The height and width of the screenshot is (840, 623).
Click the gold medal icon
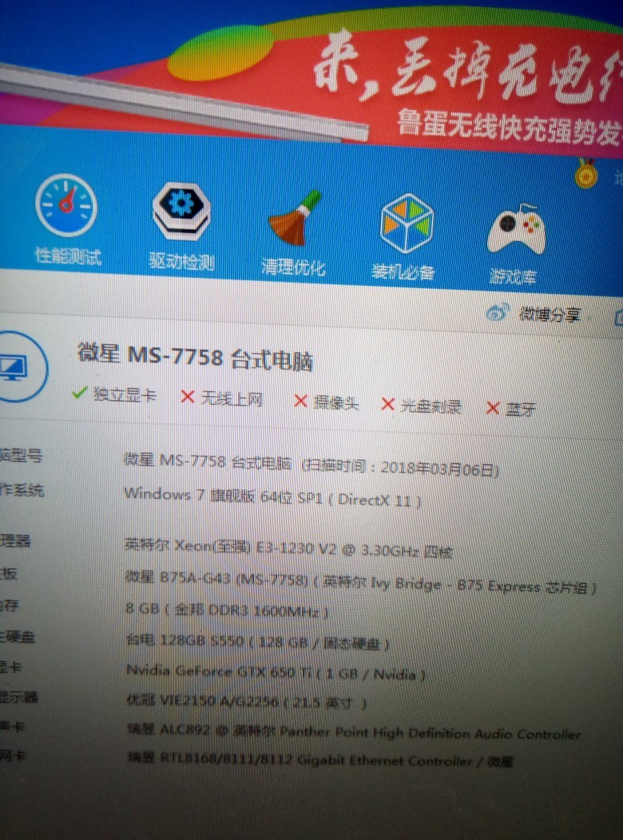tap(586, 172)
